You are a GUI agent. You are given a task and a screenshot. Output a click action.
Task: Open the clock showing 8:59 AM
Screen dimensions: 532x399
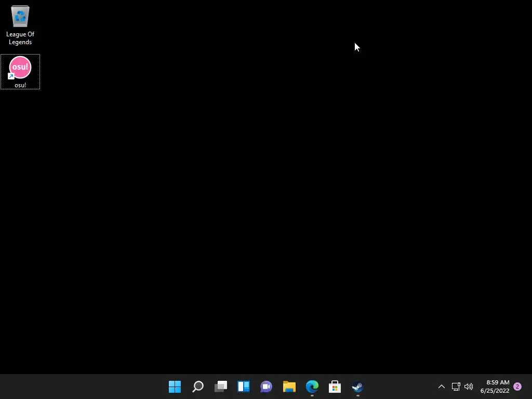[x=495, y=387]
